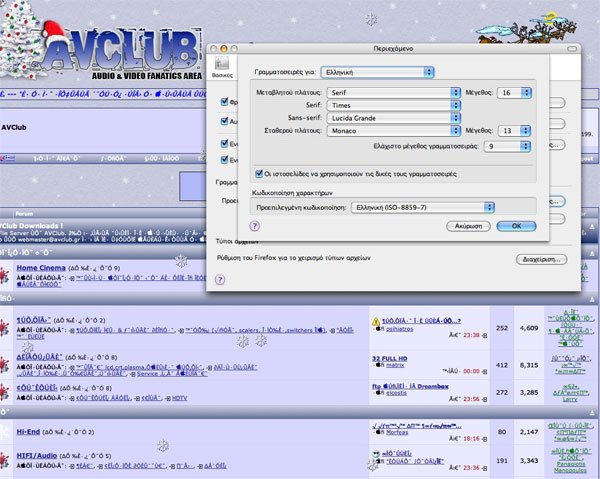Click the post count 8,315
The width and height of the screenshot is (600, 479).
pos(529,365)
